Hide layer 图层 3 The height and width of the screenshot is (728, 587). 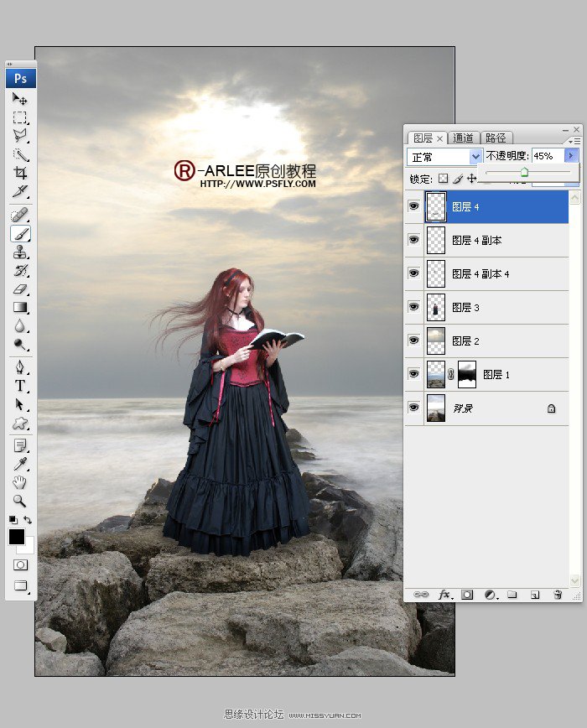coord(413,306)
